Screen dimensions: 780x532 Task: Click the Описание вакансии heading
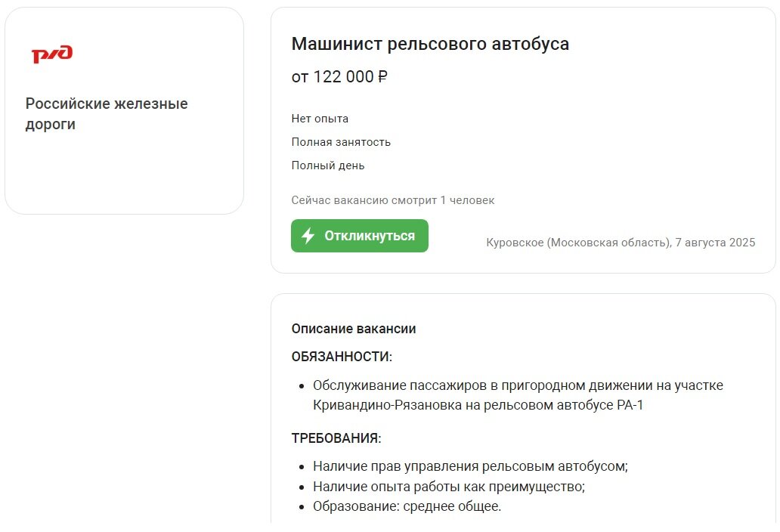pos(354,329)
